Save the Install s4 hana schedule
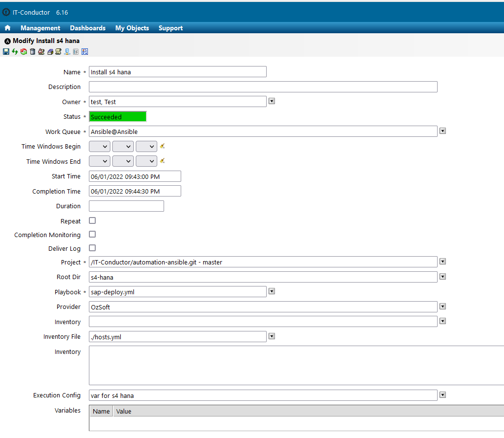This screenshot has width=504, height=438. [x=6, y=51]
